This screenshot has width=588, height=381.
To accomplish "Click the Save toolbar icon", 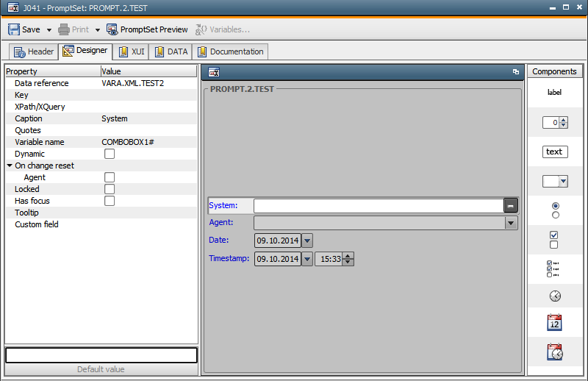I will pyautogui.click(x=14, y=29).
